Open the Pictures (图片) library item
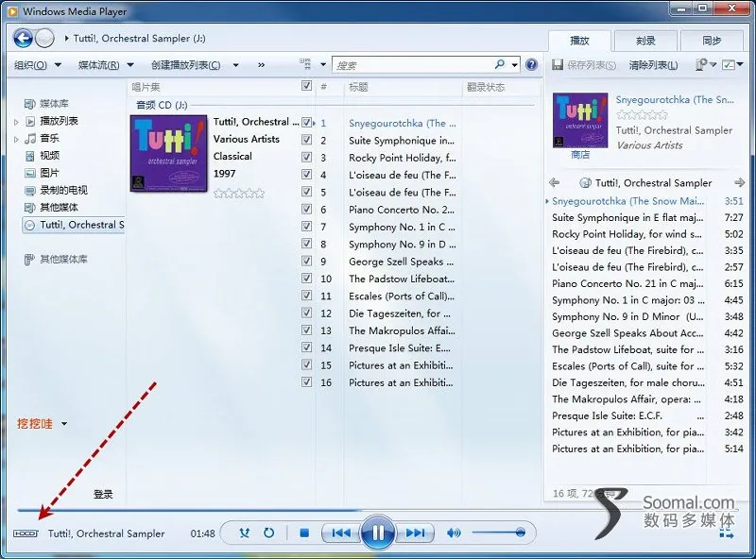756x559 pixels. point(43,173)
